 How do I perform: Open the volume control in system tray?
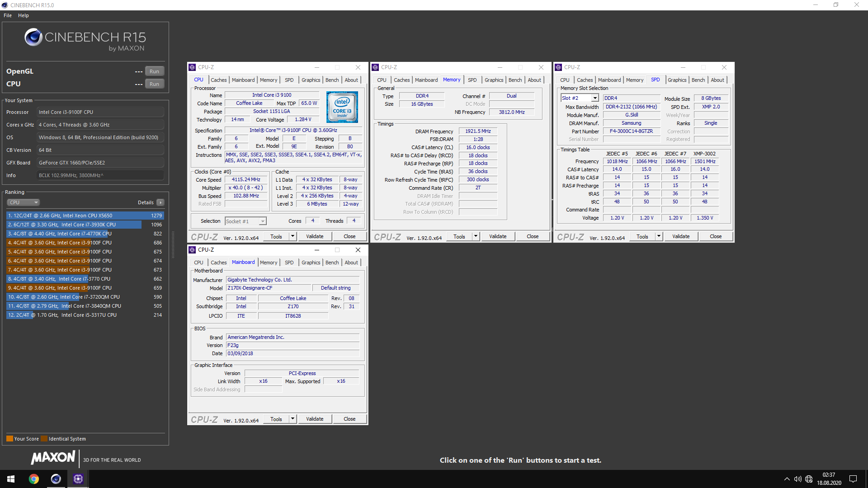(x=797, y=479)
